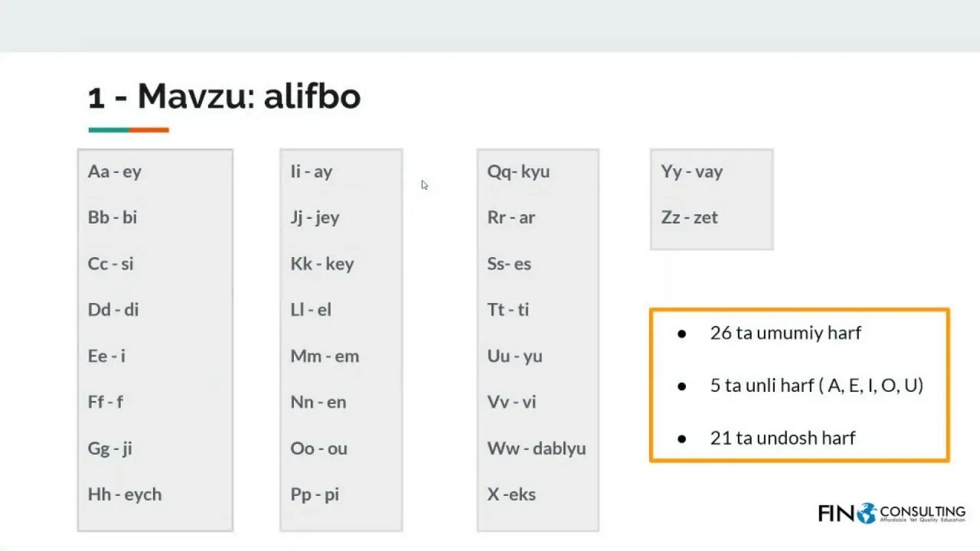This screenshot has height=551, width=980.
Task: Select the 'Mm - em' entry
Action: 325,356
